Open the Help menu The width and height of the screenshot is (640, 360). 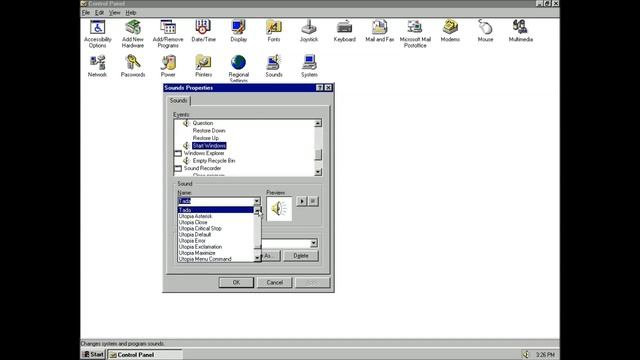click(131, 13)
